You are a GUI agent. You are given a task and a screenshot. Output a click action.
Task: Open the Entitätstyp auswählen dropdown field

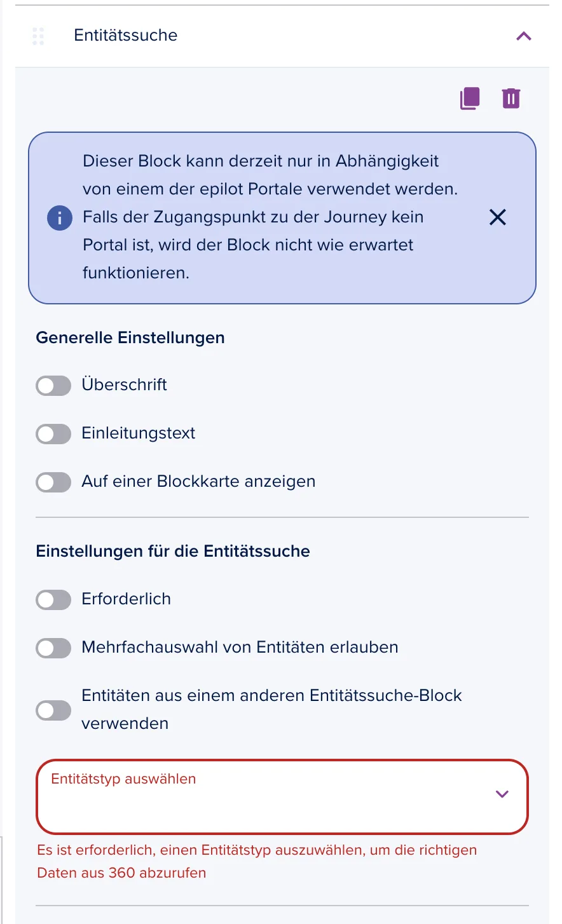tap(282, 796)
